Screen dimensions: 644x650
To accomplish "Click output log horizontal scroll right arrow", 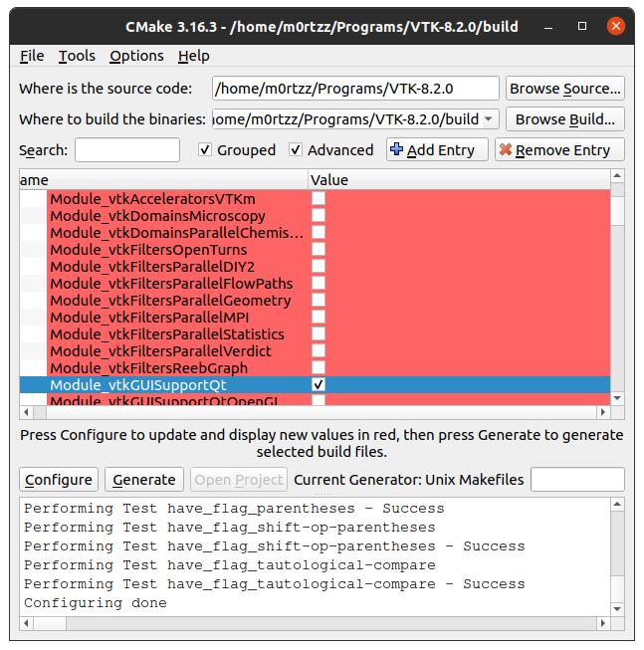I will pyautogui.click(x=603, y=623).
